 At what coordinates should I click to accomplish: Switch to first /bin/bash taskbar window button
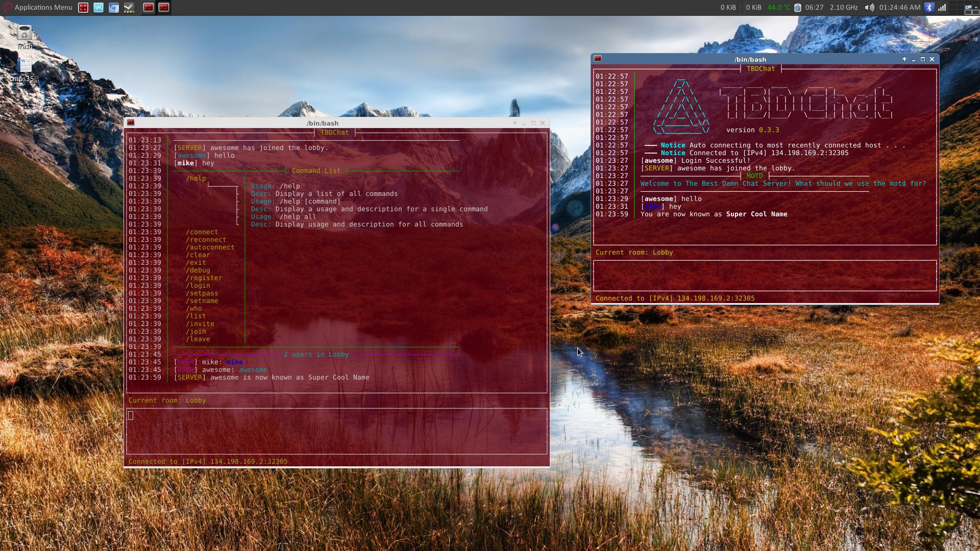click(148, 7)
